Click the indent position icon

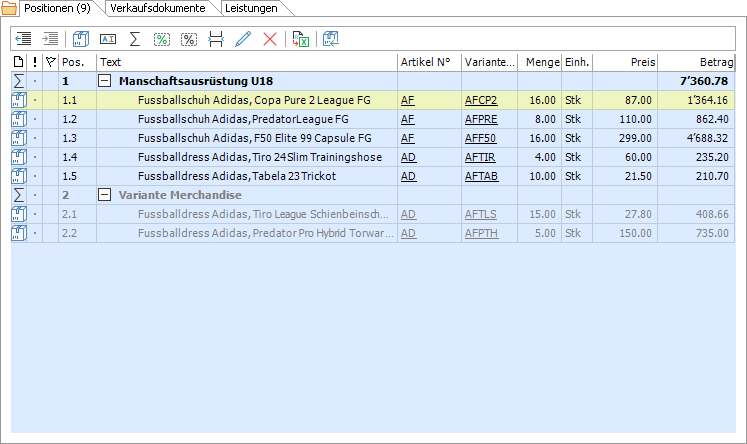[50, 39]
